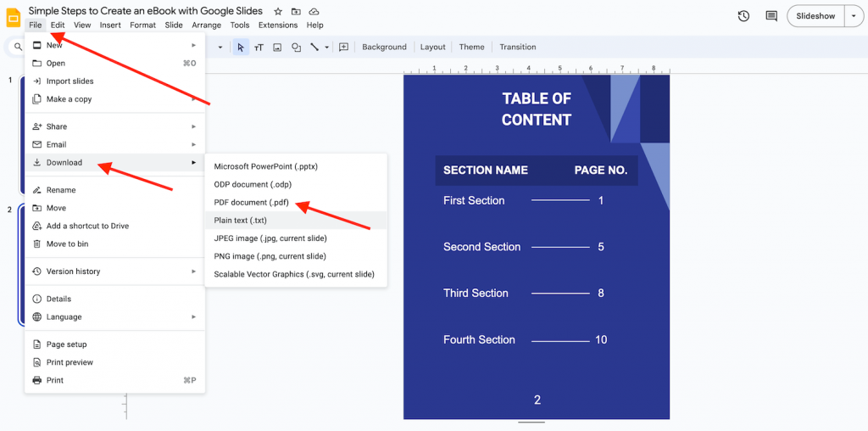Expand the Share submenu
This screenshot has height=431, width=868.
click(114, 126)
